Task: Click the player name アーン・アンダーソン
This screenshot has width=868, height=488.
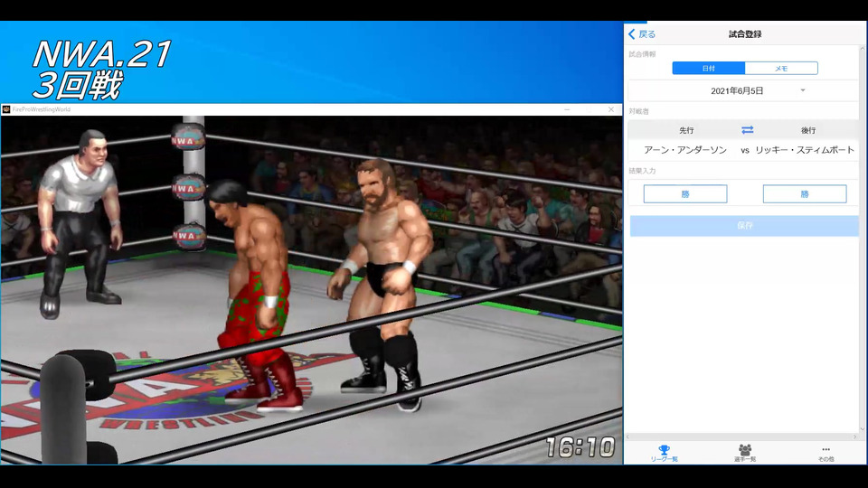Action: pyautogui.click(x=685, y=150)
